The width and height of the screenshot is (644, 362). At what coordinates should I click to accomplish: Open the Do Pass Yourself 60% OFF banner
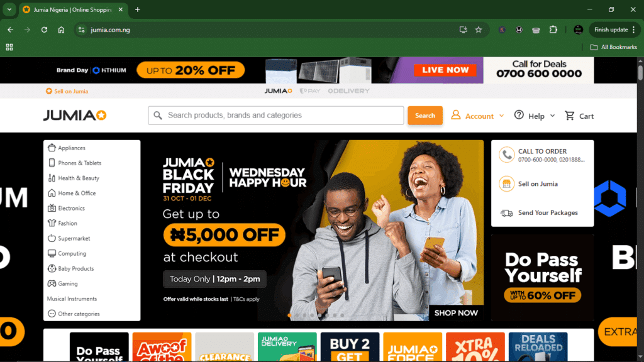pos(543,277)
